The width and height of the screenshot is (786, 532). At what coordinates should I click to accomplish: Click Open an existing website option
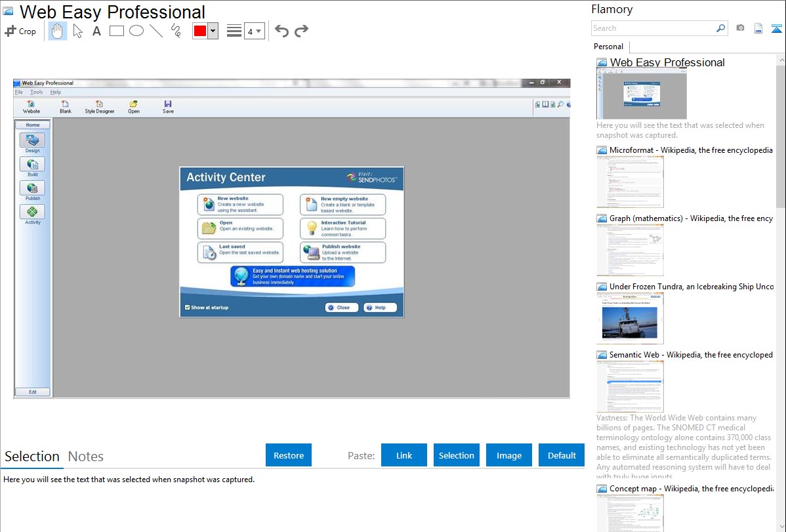240,228
